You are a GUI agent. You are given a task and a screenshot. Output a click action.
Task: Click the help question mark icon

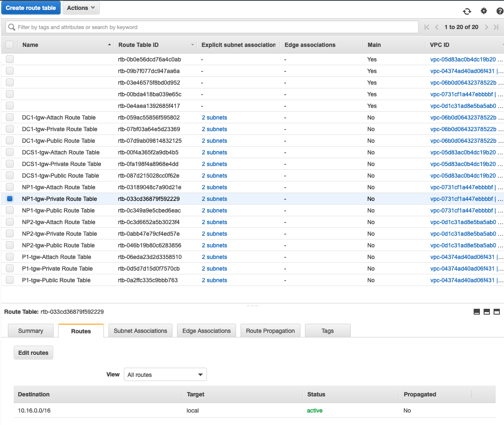tap(499, 11)
